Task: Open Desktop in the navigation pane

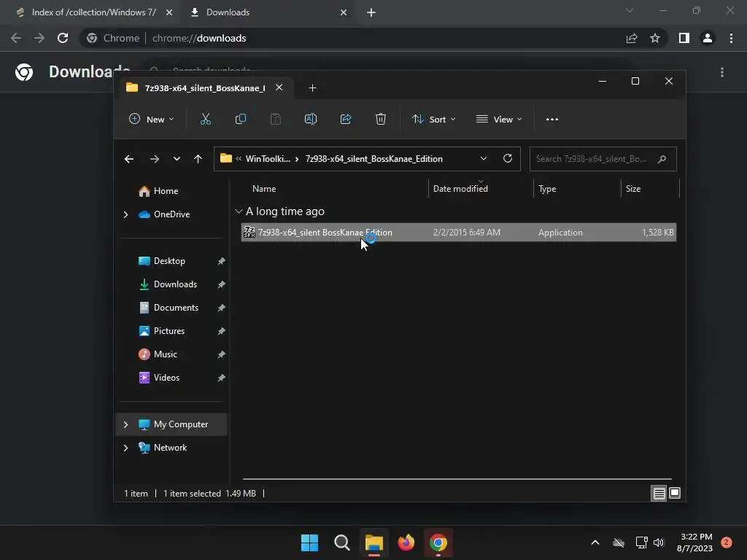Action: pyautogui.click(x=161, y=261)
